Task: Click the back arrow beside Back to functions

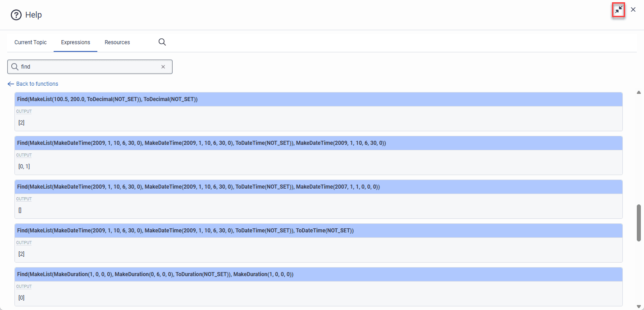Action: (x=11, y=83)
